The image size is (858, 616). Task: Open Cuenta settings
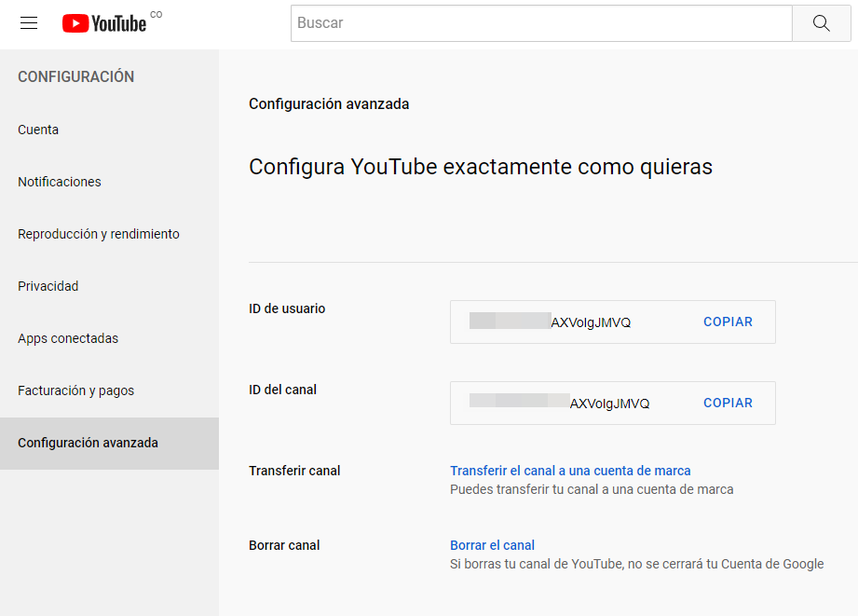click(38, 130)
